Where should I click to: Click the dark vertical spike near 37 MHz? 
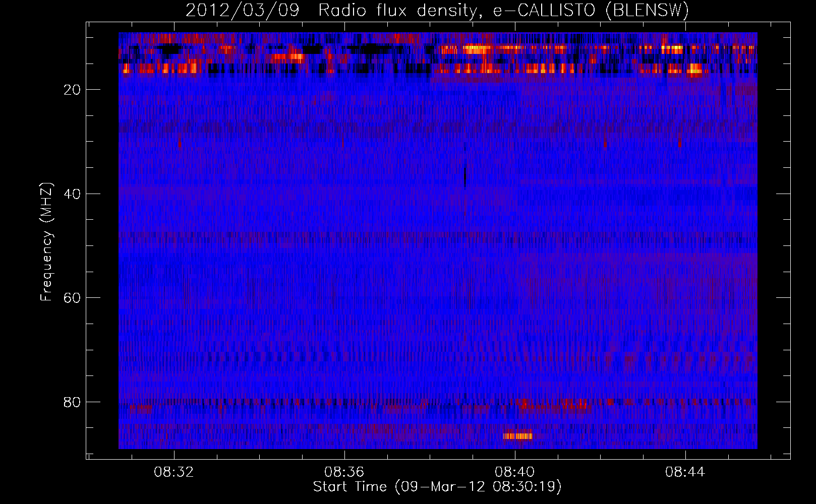(x=464, y=176)
